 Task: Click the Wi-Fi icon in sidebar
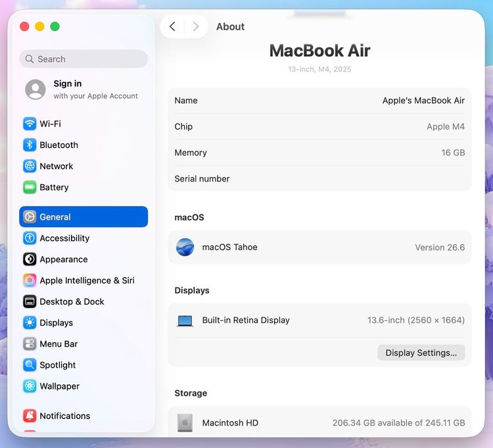30,124
